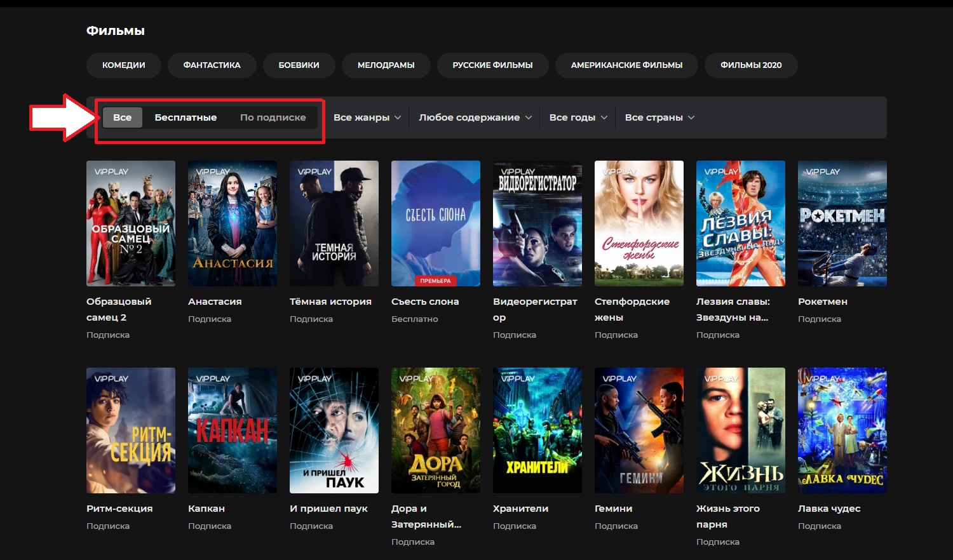Screen dimensions: 953x560
Task: Show only Бесплатные movies
Action: tap(186, 117)
